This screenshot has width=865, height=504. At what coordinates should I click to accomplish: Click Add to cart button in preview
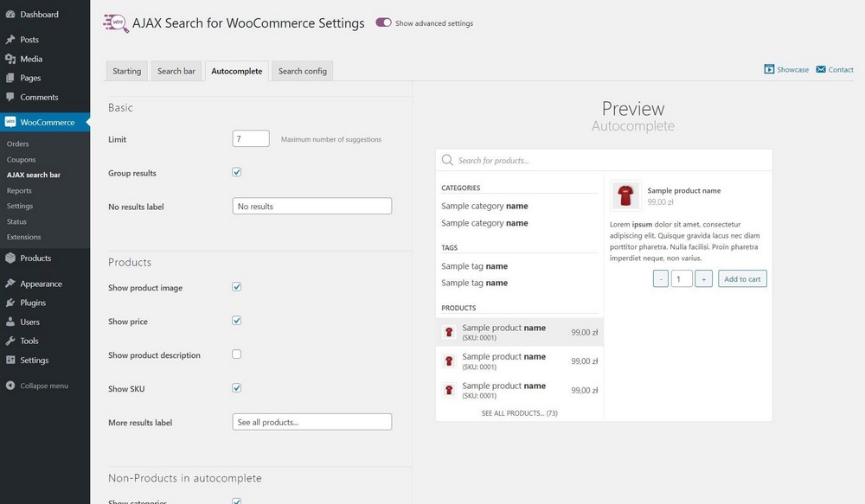(742, 278)
